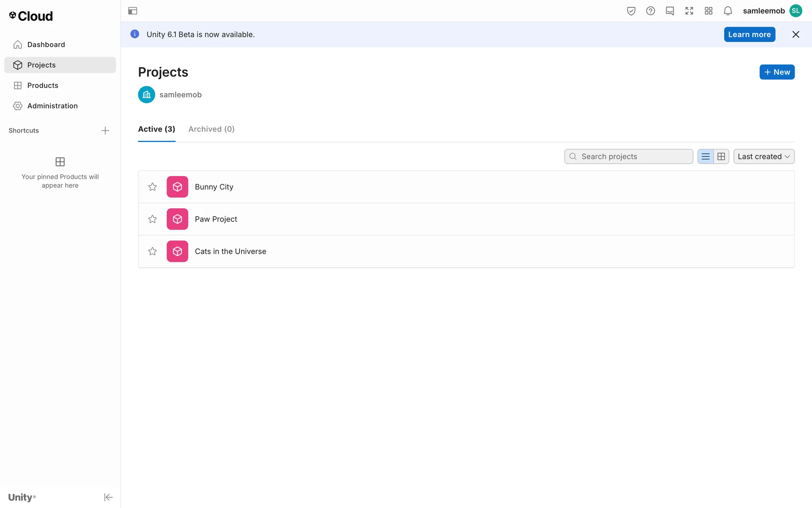Star the Bunny City project

153,187
